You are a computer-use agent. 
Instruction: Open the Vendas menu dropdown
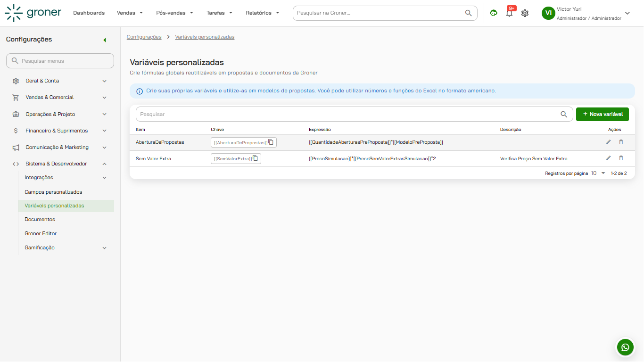130,13
